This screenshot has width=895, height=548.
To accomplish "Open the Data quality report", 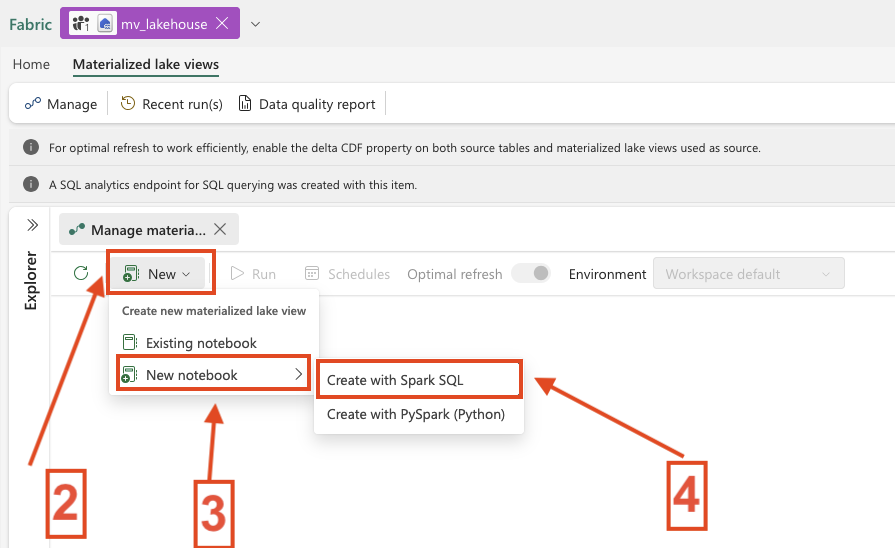I will (x=306, y=104).
